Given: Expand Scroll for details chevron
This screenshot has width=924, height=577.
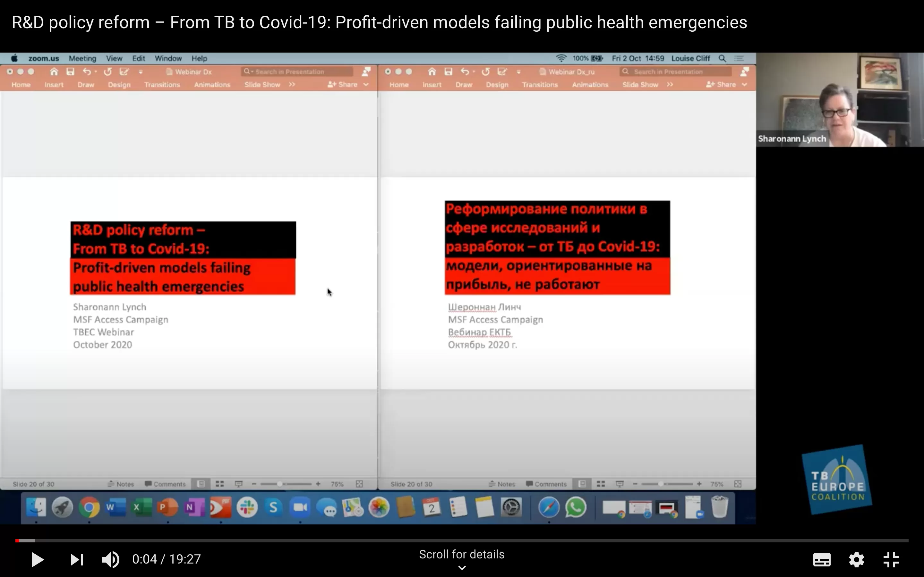Looking at the screenshot, I should click(462, 568).
